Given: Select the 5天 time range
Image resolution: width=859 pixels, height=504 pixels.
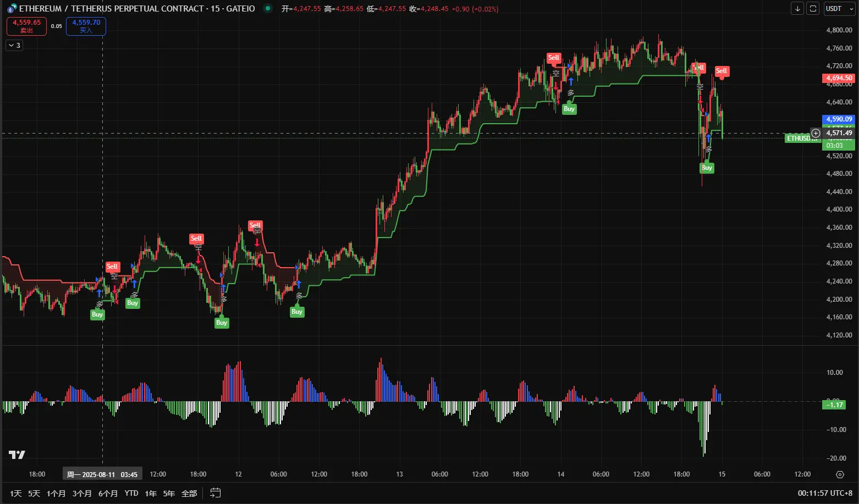Looking at the screenshot, I should click(34, 494).
